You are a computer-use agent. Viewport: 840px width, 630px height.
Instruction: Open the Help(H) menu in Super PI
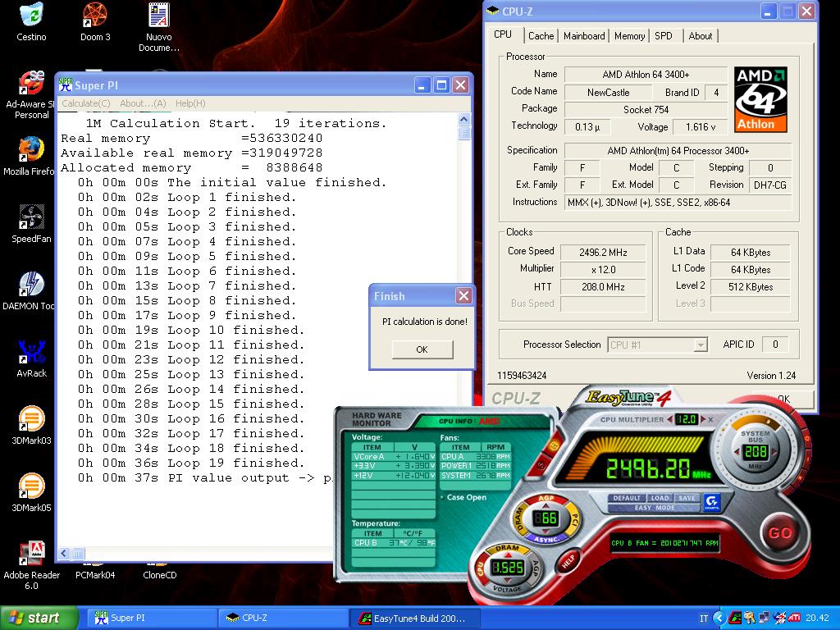[190, 103]
